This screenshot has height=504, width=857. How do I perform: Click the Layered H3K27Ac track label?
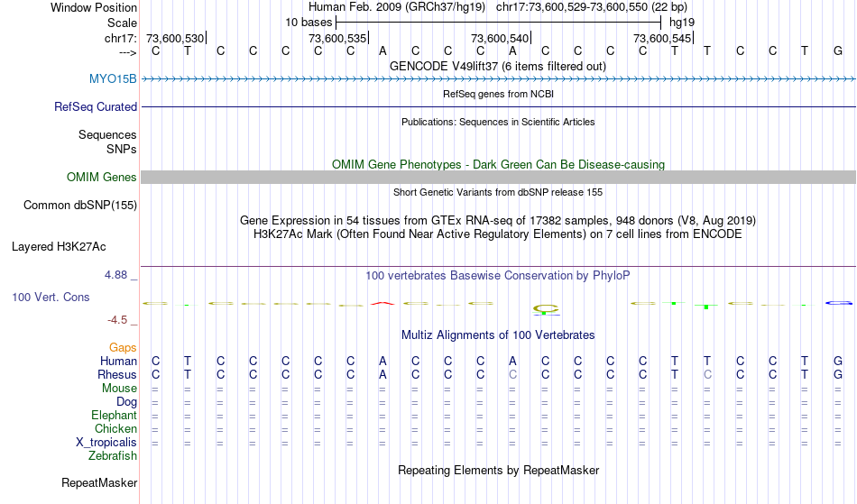click(x=59, y=247)
